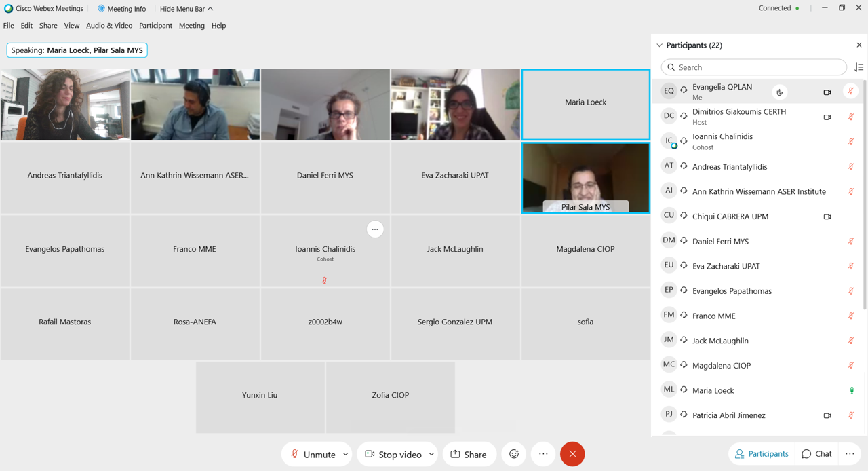Stop your video

coord(393,454)
